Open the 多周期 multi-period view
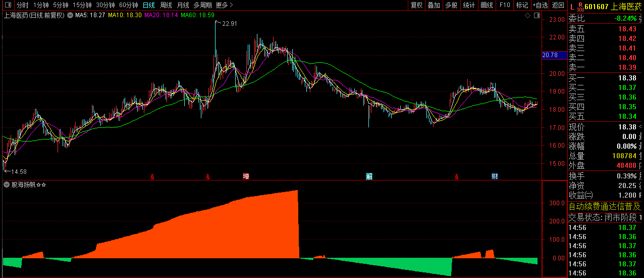The image size is (644, 278). tap(202, 5)
